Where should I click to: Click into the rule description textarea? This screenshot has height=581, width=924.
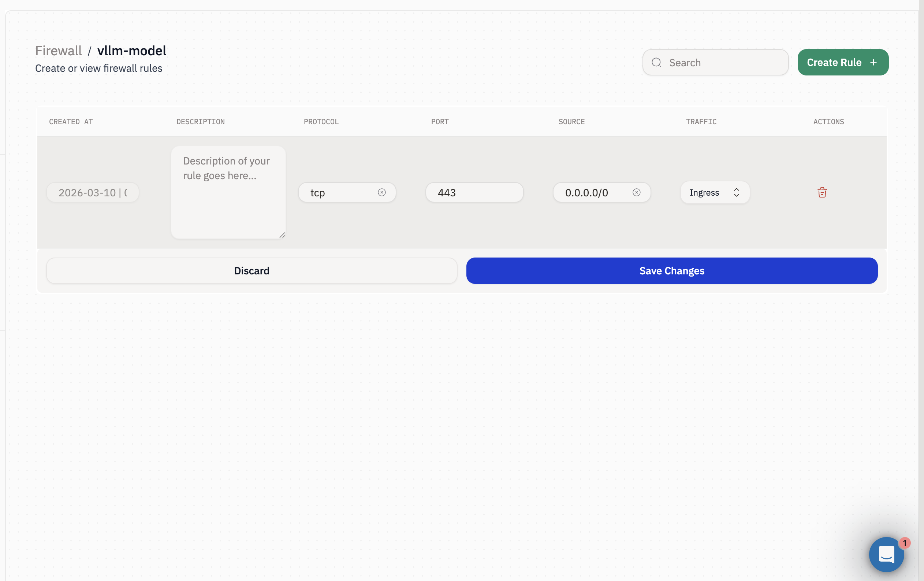(x=228, y=192)
